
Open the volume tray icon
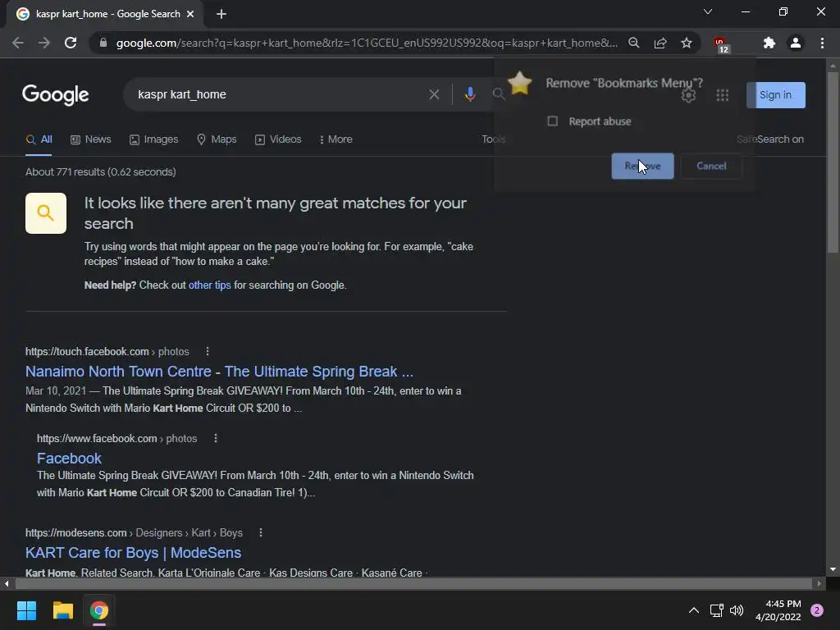(737, 610)
